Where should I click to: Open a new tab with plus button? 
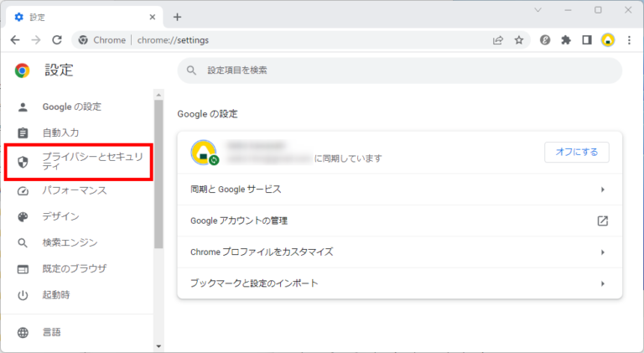coord(177,17)
